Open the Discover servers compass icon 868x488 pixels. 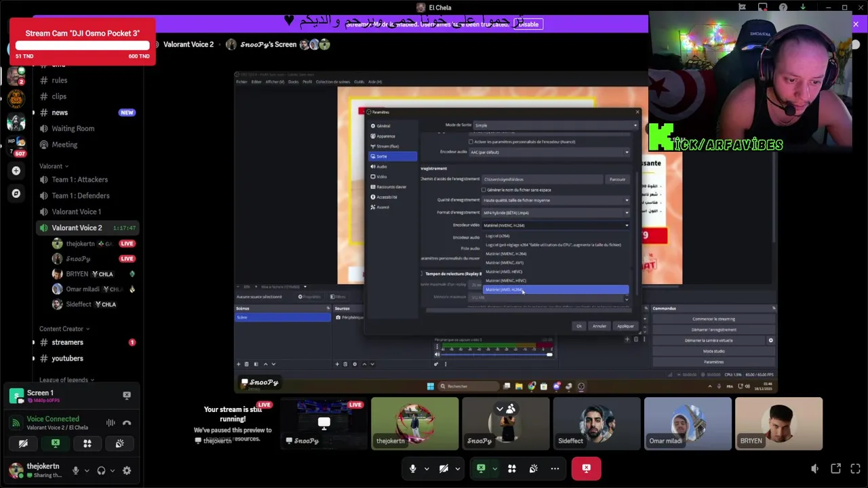click(x=16, y=193)
